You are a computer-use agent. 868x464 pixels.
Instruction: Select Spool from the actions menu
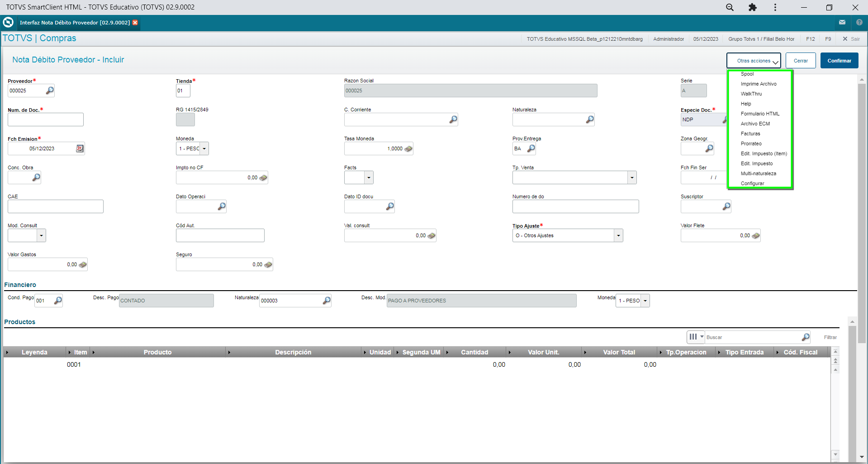coord(747,74)
